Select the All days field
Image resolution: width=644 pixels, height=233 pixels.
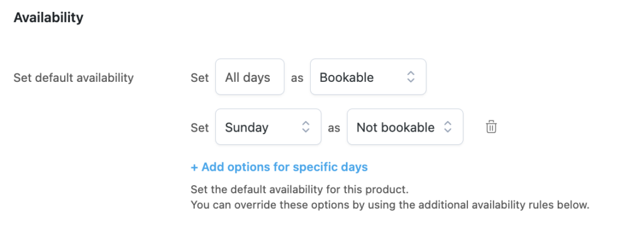[x=250, y=77]
